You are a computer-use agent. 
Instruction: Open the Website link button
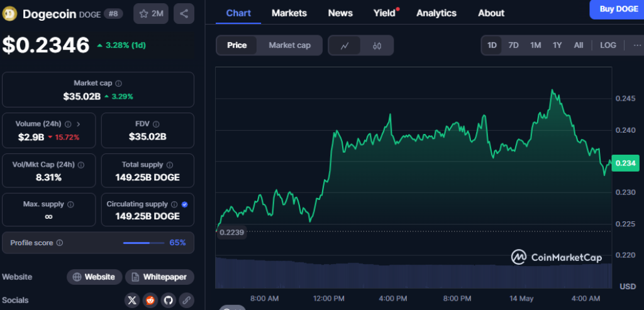(94, 277)
